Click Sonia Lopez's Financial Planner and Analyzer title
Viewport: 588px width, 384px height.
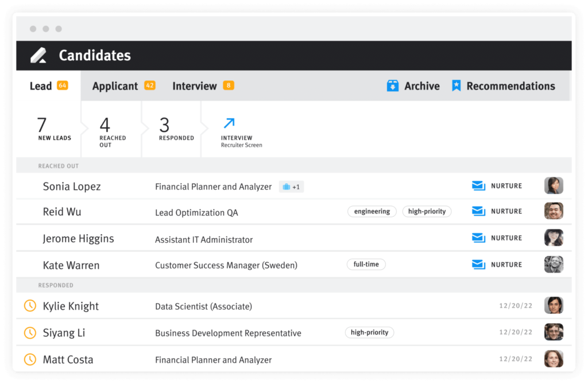[x=214, y=187]
